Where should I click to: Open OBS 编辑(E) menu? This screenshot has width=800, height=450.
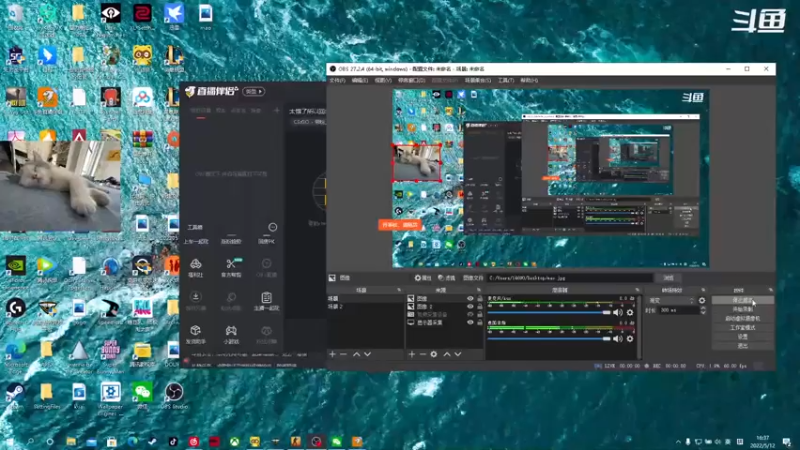click(360, 81)
